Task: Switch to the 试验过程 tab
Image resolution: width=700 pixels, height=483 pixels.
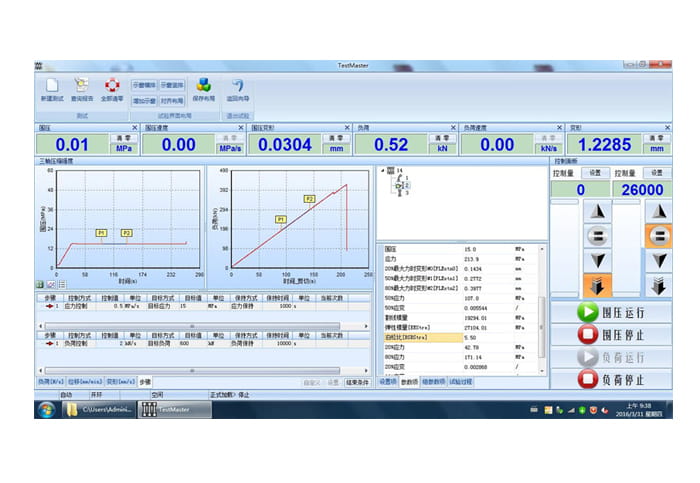Action: [460, 382]
